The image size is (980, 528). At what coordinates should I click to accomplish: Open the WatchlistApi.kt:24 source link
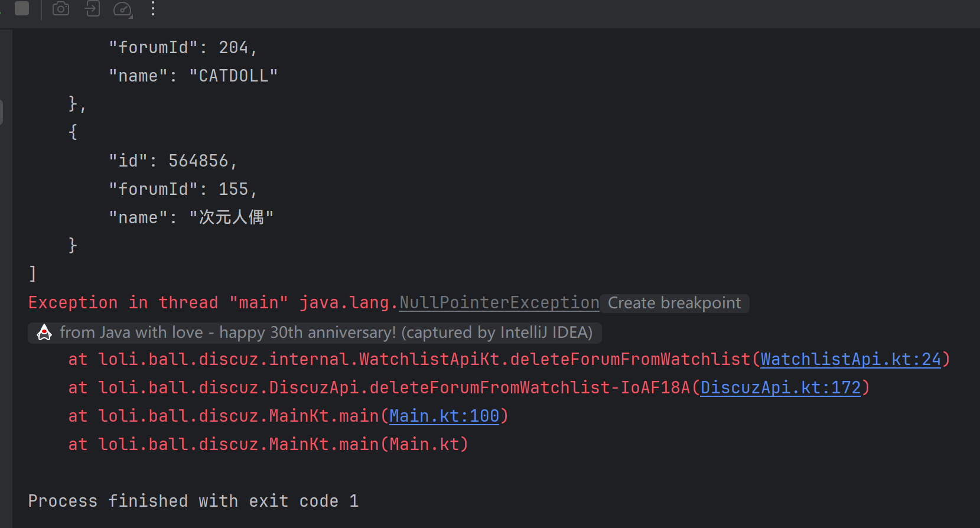(850, 359)
